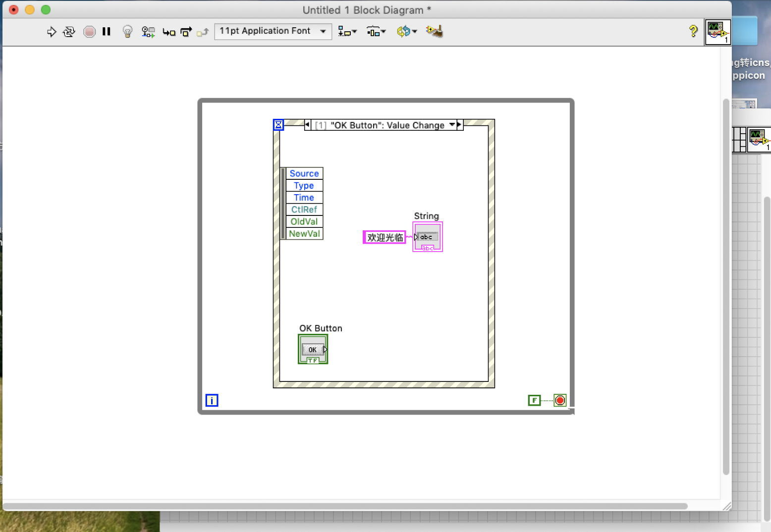Image resolution: width=771 pixels, height=532 pixels.
Task: Open the 11pt Application Font dropdown
Action: click(273, 31)
